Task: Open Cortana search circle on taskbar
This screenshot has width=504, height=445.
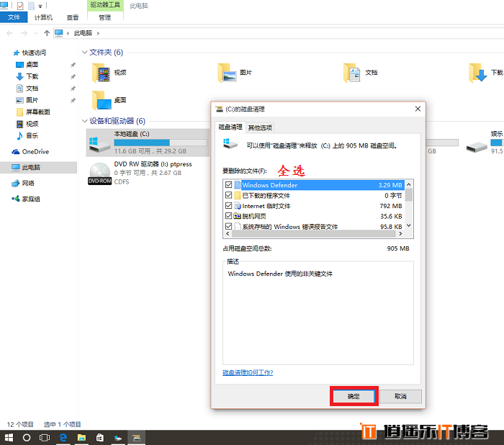Action: [x=27, y=438]
